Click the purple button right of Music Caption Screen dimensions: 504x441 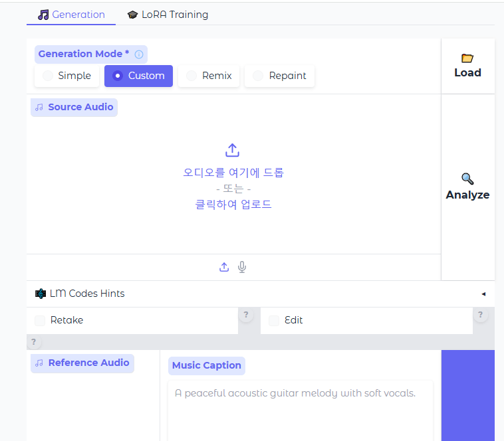467,395
